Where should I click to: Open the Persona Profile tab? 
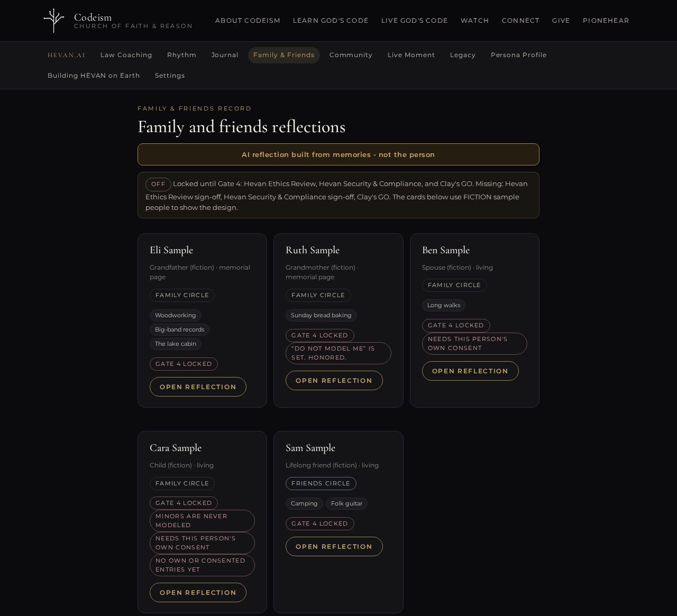pos(519,55)
